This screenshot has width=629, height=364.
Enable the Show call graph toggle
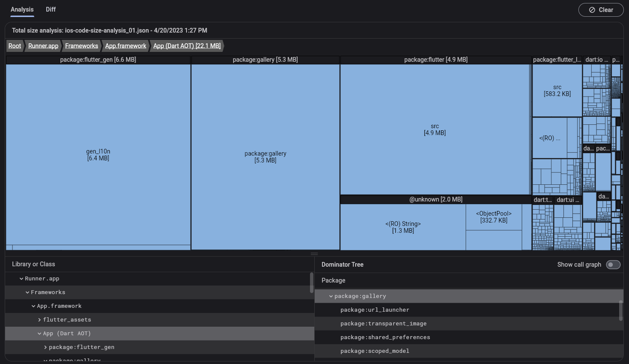tap(613, 265)
